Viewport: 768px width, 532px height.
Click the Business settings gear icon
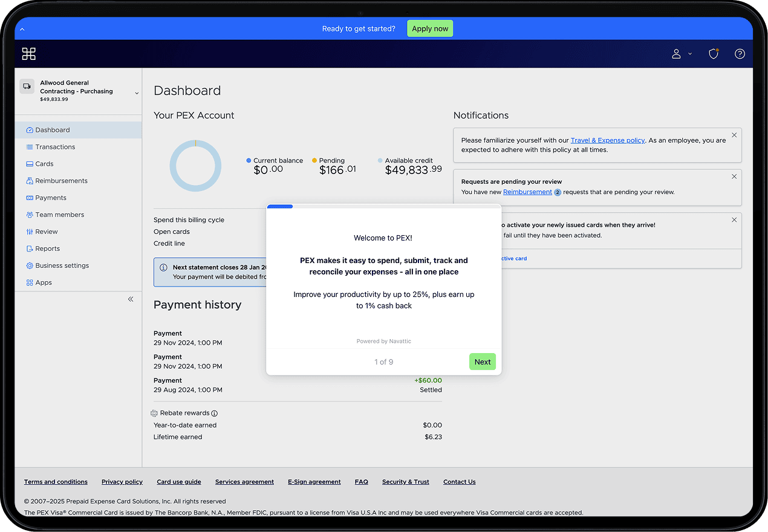(30, 265)
